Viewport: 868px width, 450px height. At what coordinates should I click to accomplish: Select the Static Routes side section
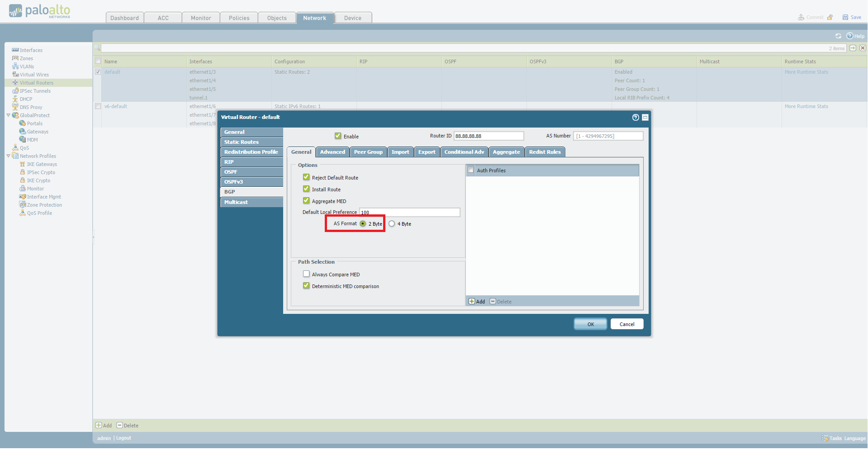(x=251, y=142)
